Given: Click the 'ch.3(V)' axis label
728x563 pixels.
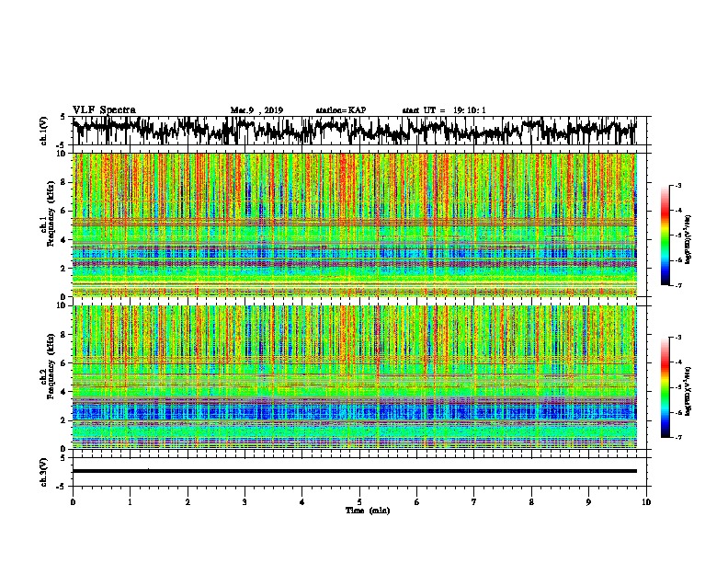Looking at the screenshot, I should point(43,472).
